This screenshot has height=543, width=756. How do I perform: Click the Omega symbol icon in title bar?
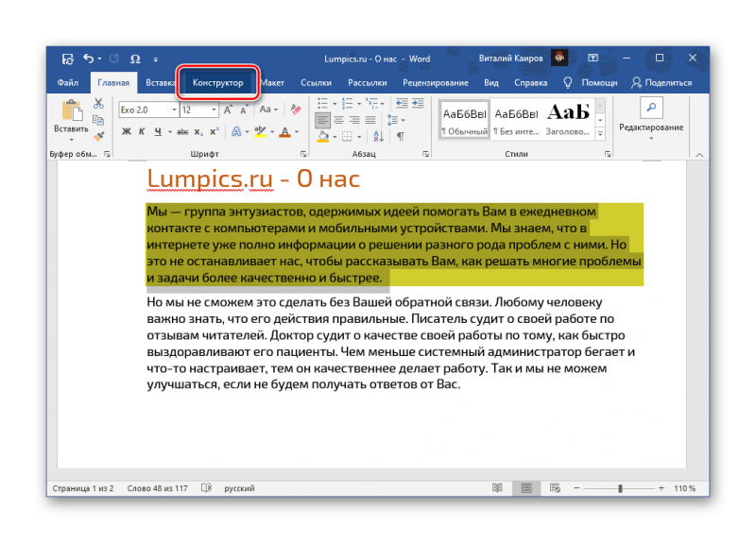[135, 59]
